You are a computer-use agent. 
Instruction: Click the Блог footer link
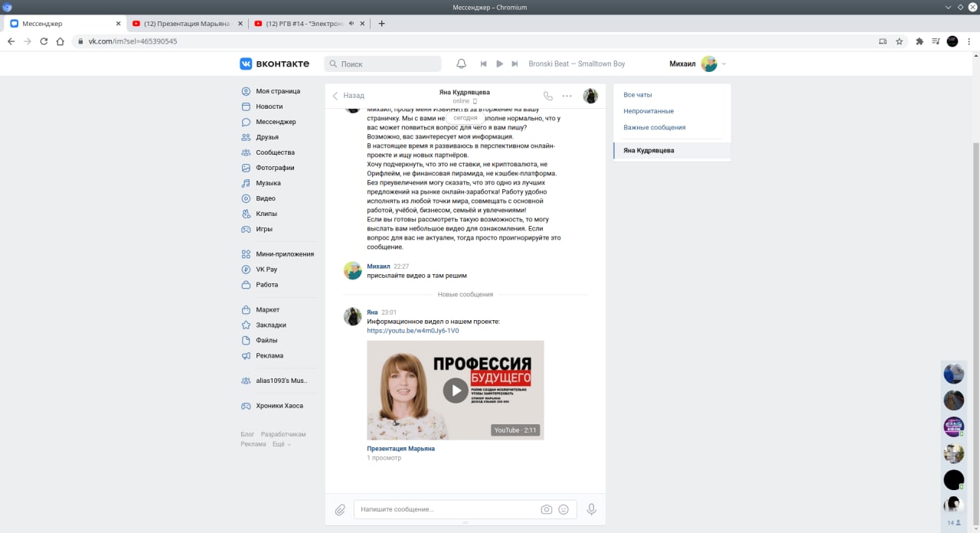tap(247, 434)
